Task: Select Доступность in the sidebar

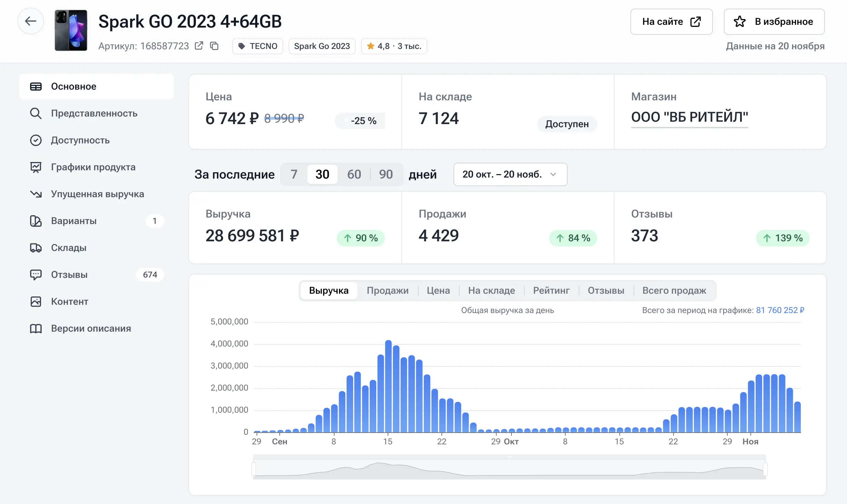Action: (x=80, y=140)
